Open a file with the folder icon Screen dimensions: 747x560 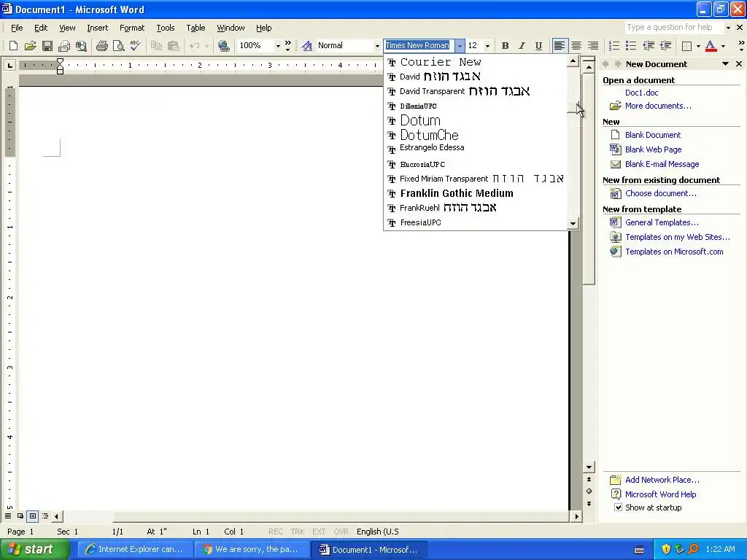(x=30, y=46)
